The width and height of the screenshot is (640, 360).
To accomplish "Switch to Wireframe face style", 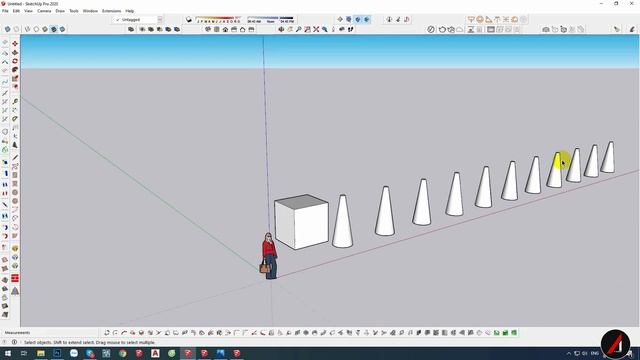I will tap(27, 29).
